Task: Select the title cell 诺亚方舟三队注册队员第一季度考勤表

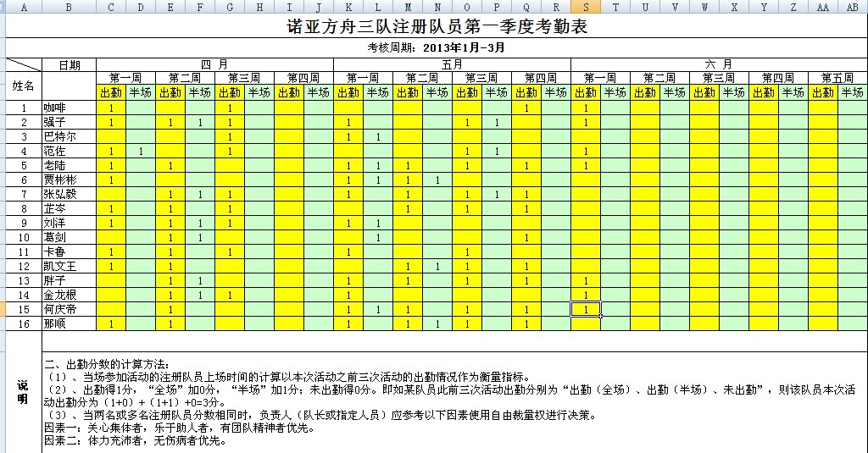Action: (437, 26)
